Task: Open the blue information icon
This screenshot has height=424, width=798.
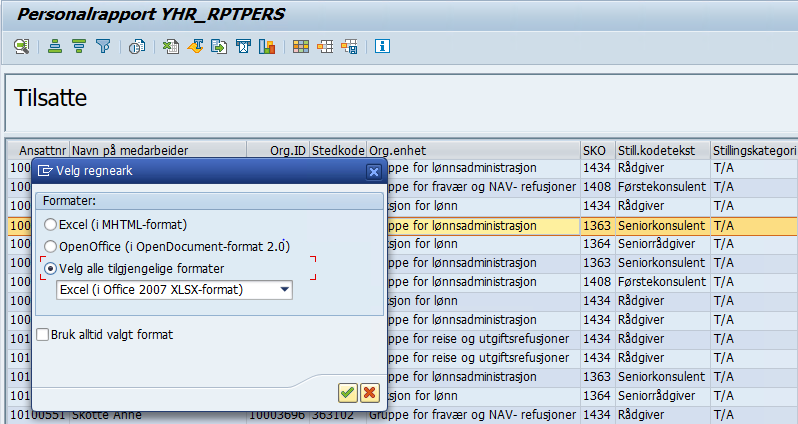Action: coord(382,46)
